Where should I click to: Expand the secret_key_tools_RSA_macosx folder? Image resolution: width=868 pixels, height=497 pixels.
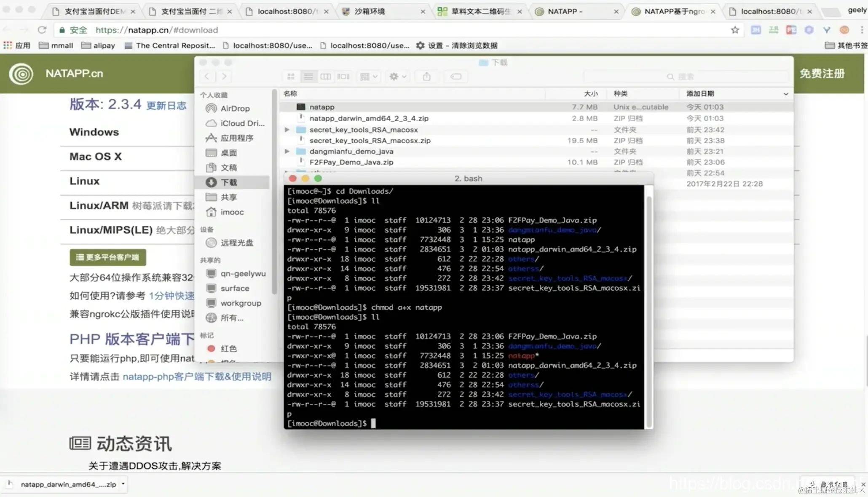(x=287, y=130)
